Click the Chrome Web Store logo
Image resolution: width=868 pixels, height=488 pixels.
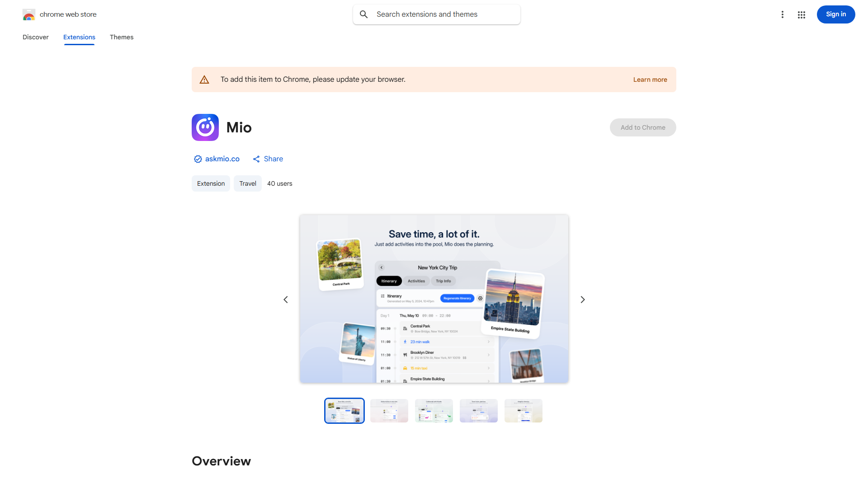[29, 14]
